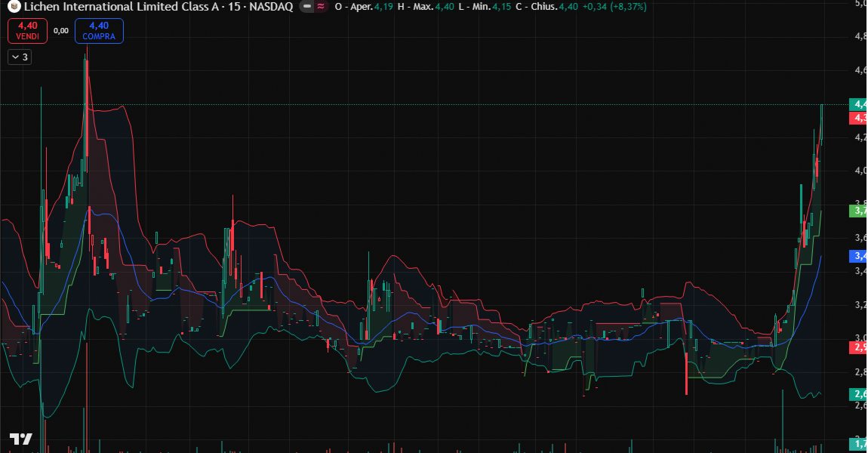Click the 0,00 spread value
868x453 pixels.
click(x=61, y=31)
